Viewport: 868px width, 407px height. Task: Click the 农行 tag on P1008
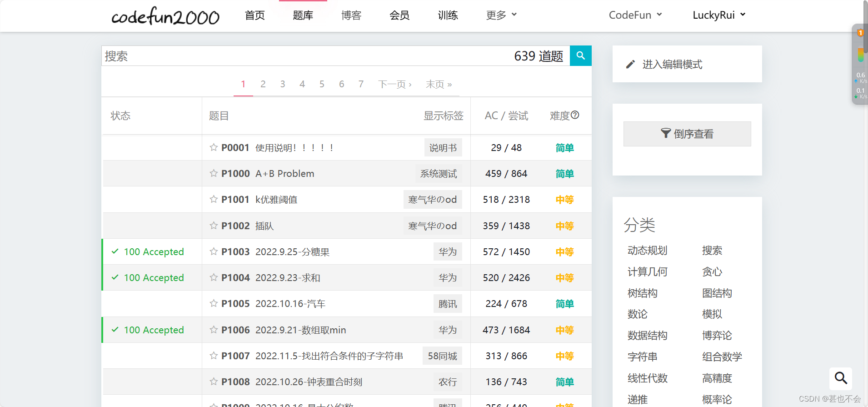click(448, 382)
